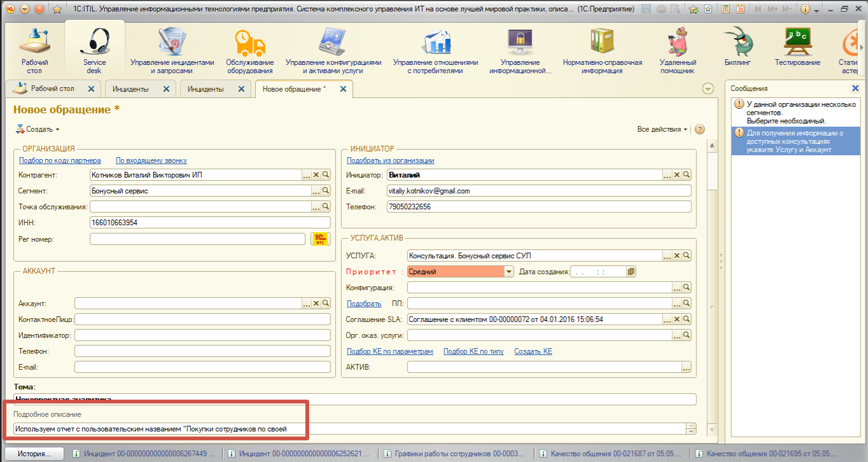Click Подбор КЕ по параметрам link
This screenshot has width=868, height=462.
389,351
